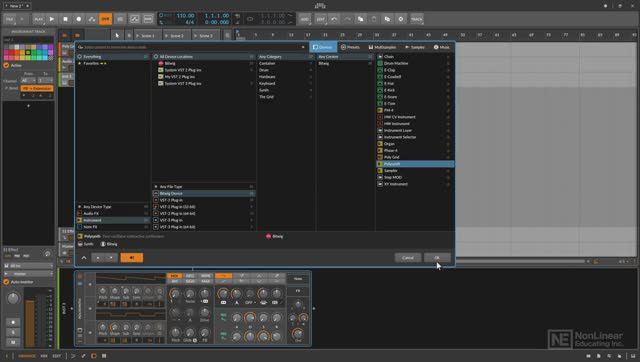The image size is (640, 362).
Task: Select Everything in the browser collections
Action: pyautogui.click(x=113, y=57)
